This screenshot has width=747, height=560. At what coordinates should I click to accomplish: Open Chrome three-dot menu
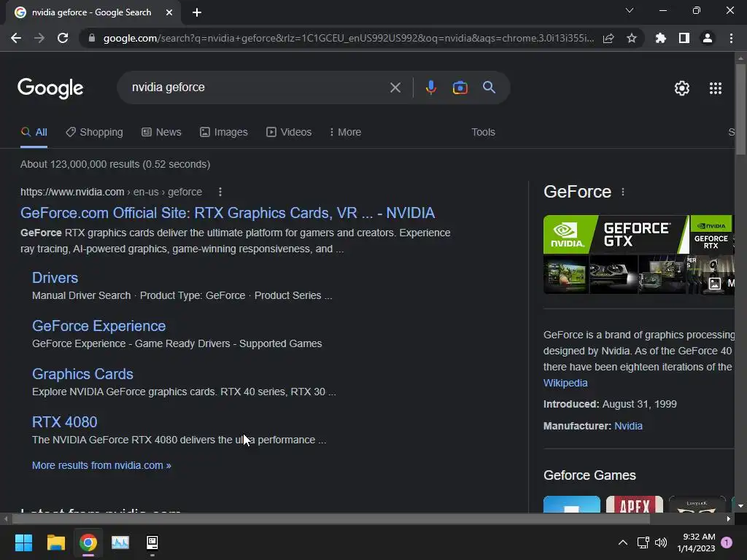pyautogui.click(x=731, y=38)
